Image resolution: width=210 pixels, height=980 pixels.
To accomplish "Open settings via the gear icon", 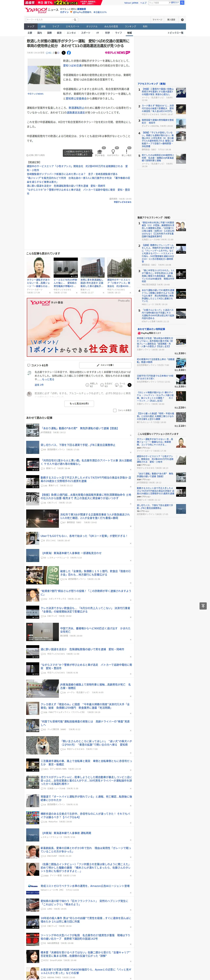I will (x=182, y=19).
